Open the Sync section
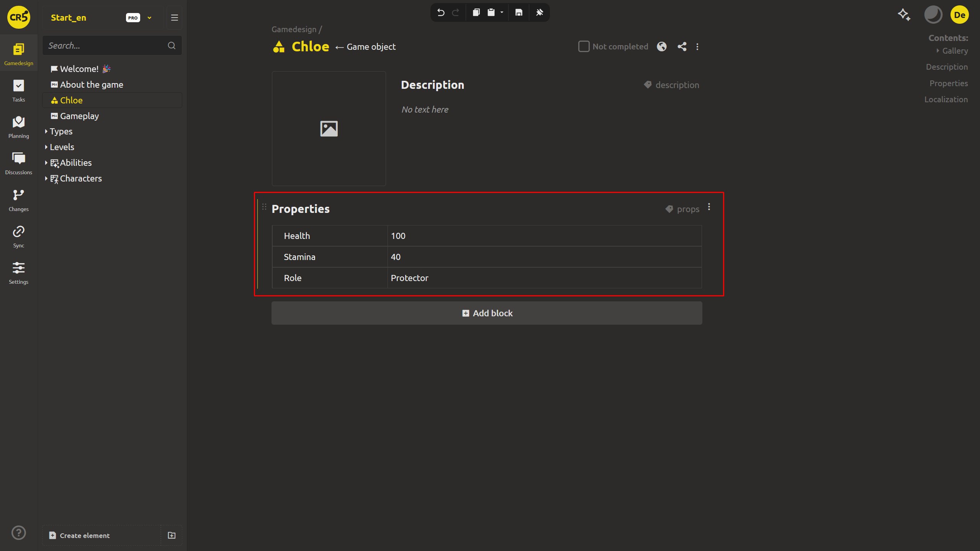The image size is (980, 551). [18, 237]
